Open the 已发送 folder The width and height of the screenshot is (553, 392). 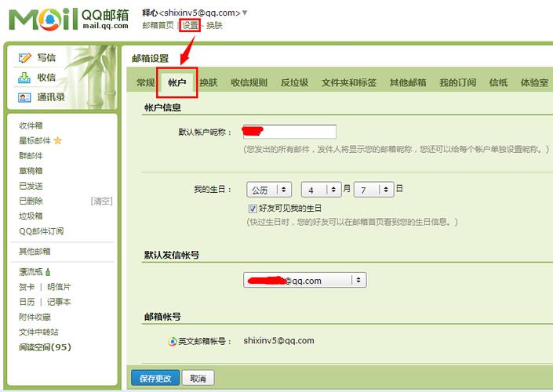(x=31, y=186)
